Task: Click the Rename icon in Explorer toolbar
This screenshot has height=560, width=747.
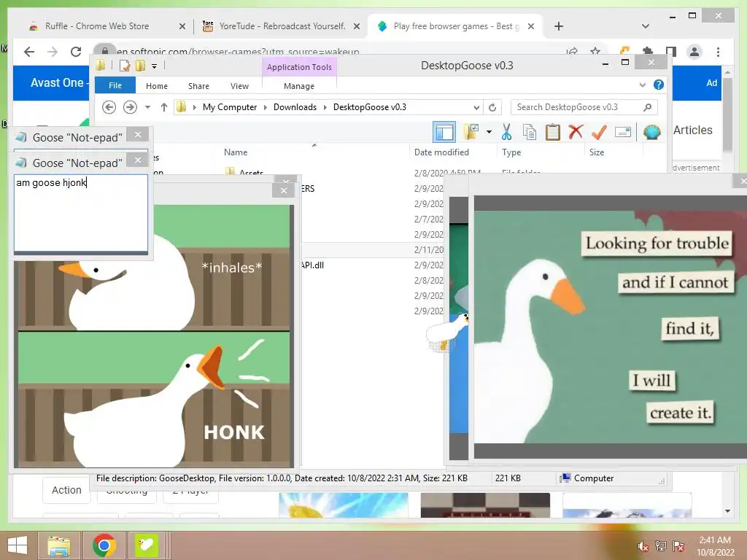Action: (623, 132)
